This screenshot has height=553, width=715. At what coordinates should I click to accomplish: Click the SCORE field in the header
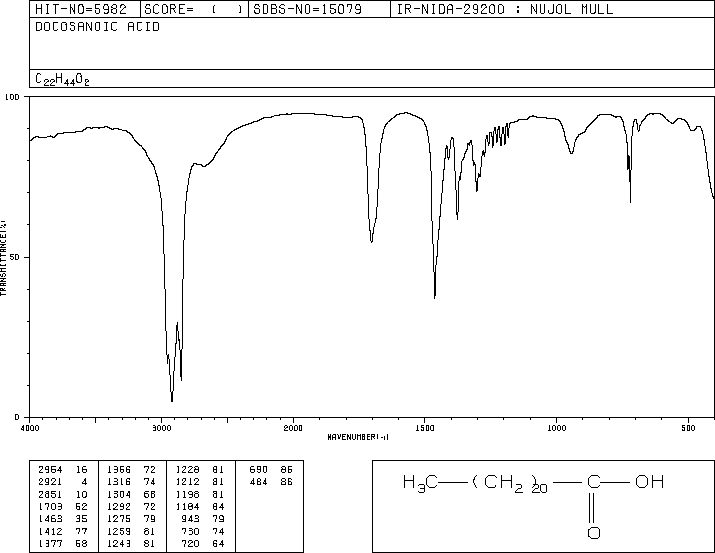(x=194, y=9)
